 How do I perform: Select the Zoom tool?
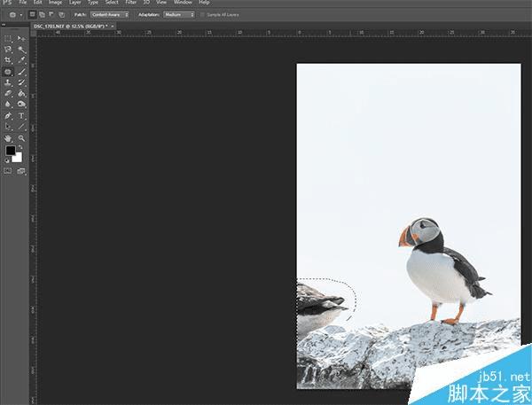[21, 138]
